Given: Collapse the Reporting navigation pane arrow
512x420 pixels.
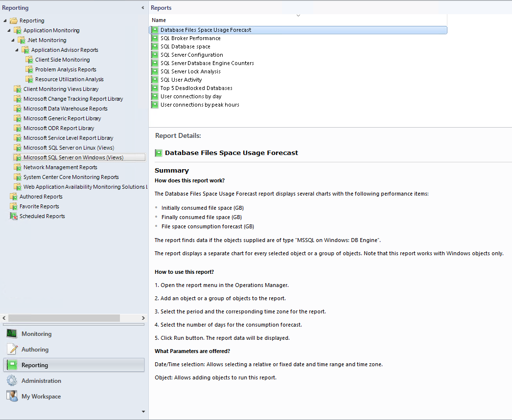Looking at the screenshot, I should (143, 7).
